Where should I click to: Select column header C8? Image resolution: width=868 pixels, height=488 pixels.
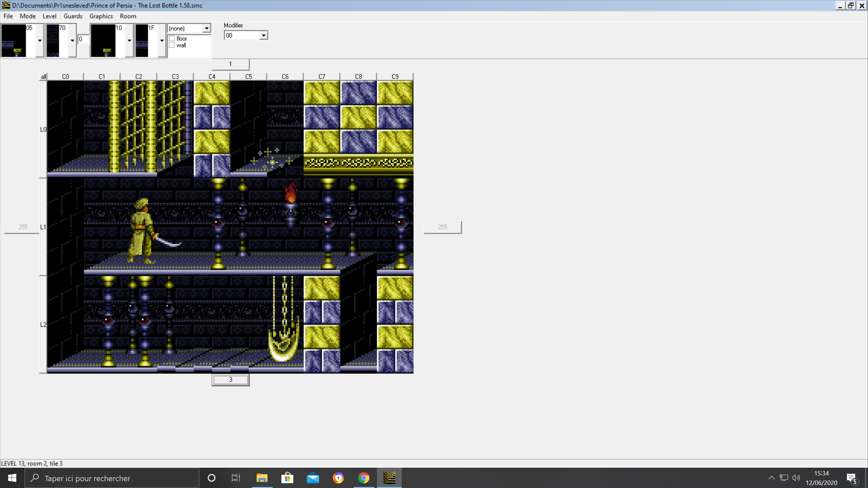358,77
